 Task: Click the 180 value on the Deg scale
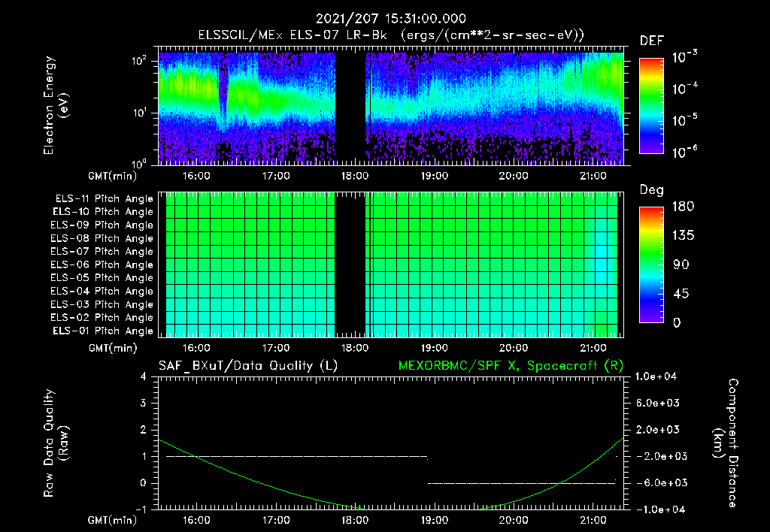(683, 207)
